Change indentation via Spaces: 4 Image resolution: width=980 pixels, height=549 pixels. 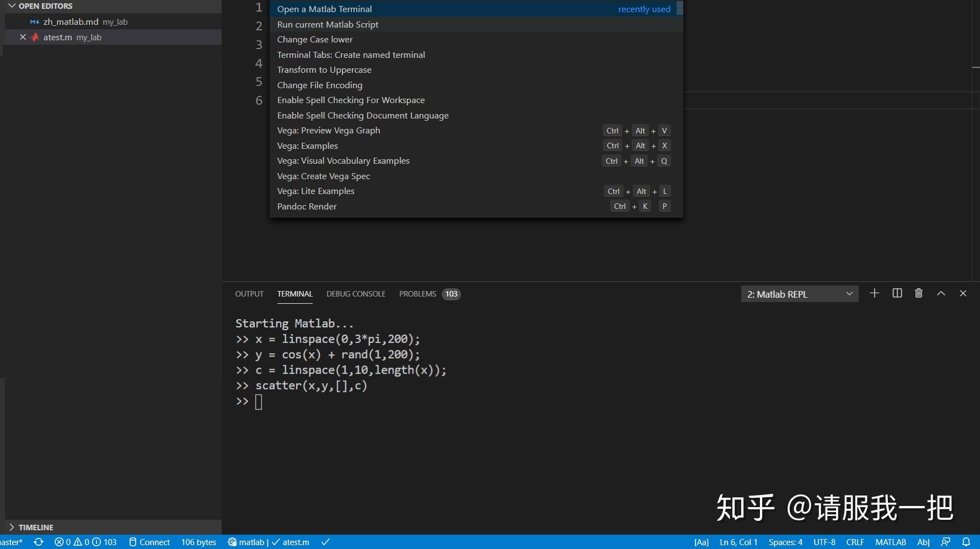click(785, 542)
